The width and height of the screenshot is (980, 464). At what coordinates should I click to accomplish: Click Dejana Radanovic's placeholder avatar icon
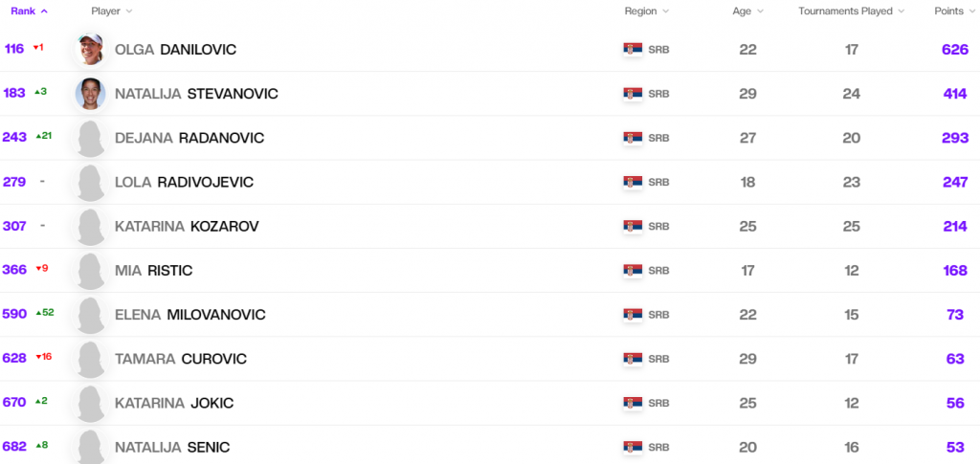coord(90,139)
